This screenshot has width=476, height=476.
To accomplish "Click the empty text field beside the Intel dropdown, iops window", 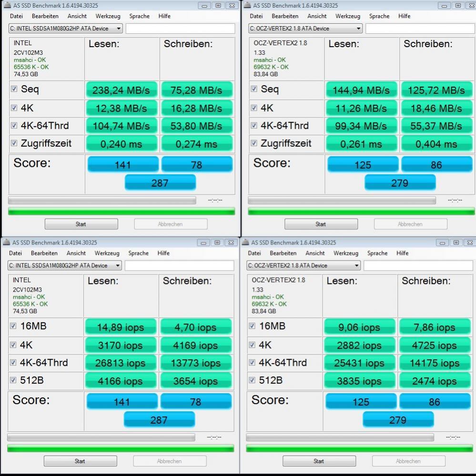I will tap(180, 265).
